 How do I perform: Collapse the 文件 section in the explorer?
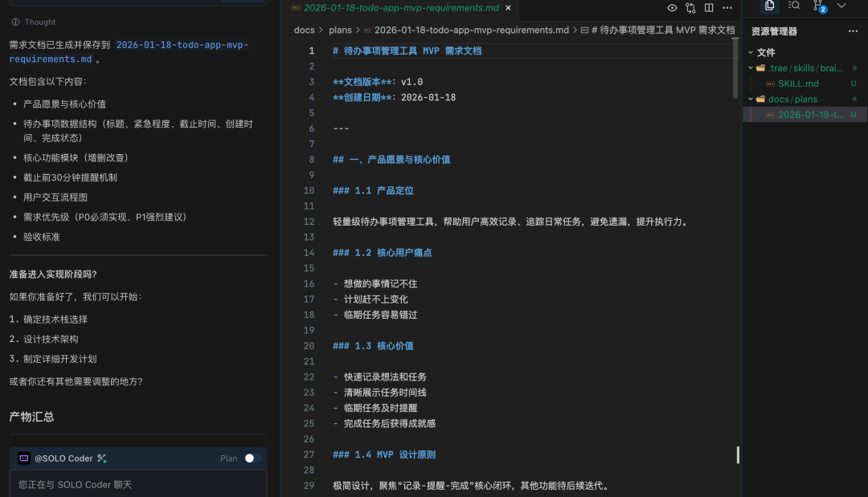click(x=751, y=51)
